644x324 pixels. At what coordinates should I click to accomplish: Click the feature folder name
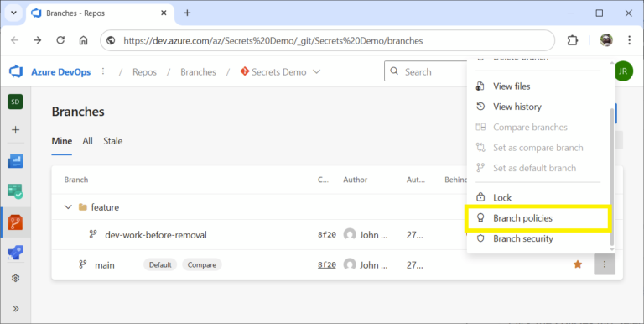tap(105, 207)
